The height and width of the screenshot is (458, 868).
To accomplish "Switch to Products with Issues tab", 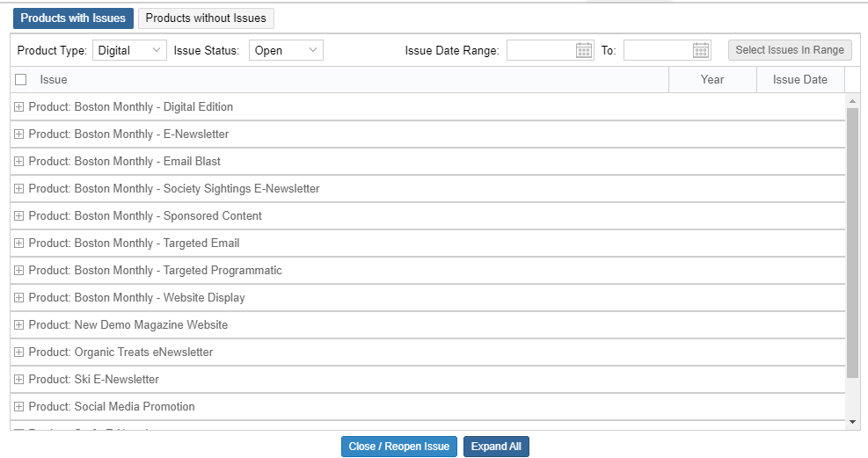I will click(73, 18).
